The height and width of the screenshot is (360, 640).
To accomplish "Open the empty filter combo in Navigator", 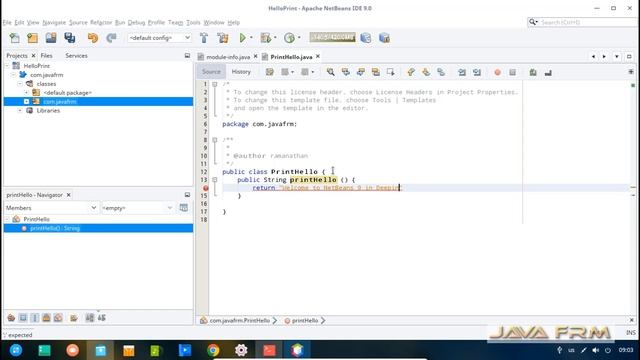I will click(x=138, y=208).
